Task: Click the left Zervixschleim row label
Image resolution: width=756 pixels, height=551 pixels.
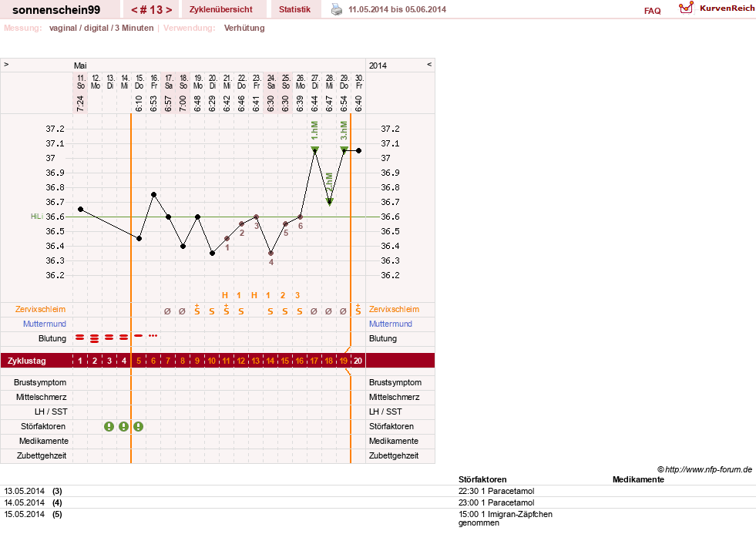Action: pyautogui.click(x=41, y=310)
